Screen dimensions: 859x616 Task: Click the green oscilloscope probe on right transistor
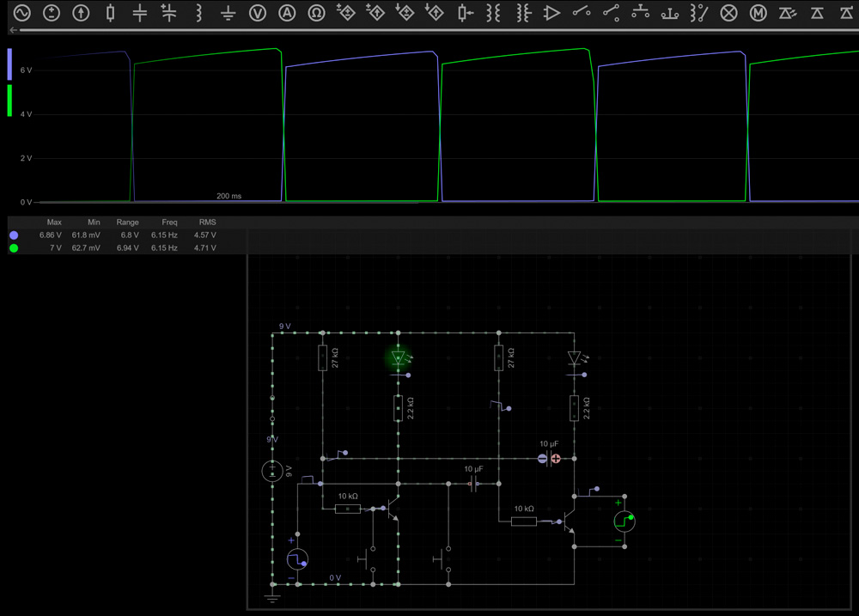tap(624, 520)
